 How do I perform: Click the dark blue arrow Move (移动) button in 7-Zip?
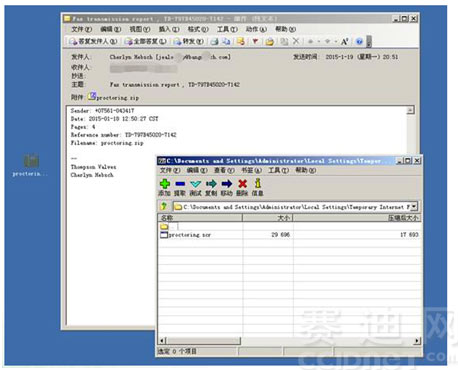point(227,187)
